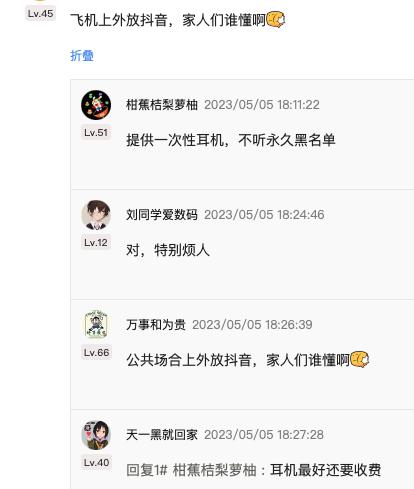Click the quoted 柑蕉桔梨萝柚 mention in reply
Image resolution: width=414 pixels, height=489 pixels.
pos(215,470)
